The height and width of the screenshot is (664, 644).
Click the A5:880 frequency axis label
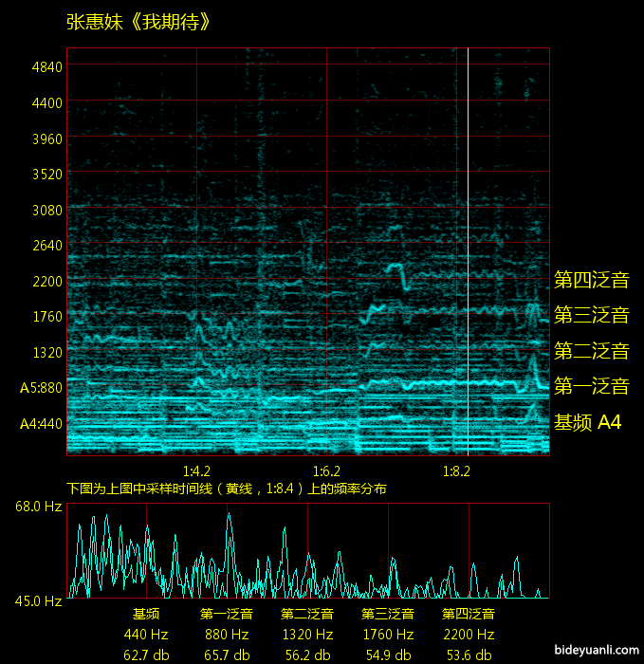click(x=41, y=388)
